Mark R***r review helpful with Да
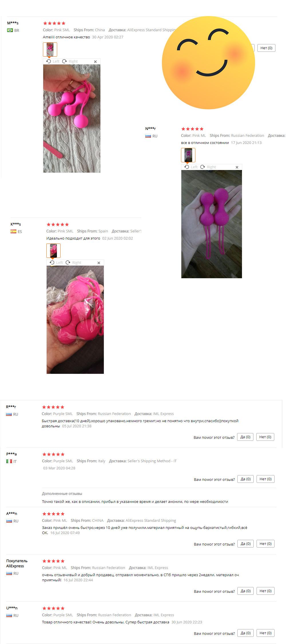This screenshot has height=644, width=286. 245,437
